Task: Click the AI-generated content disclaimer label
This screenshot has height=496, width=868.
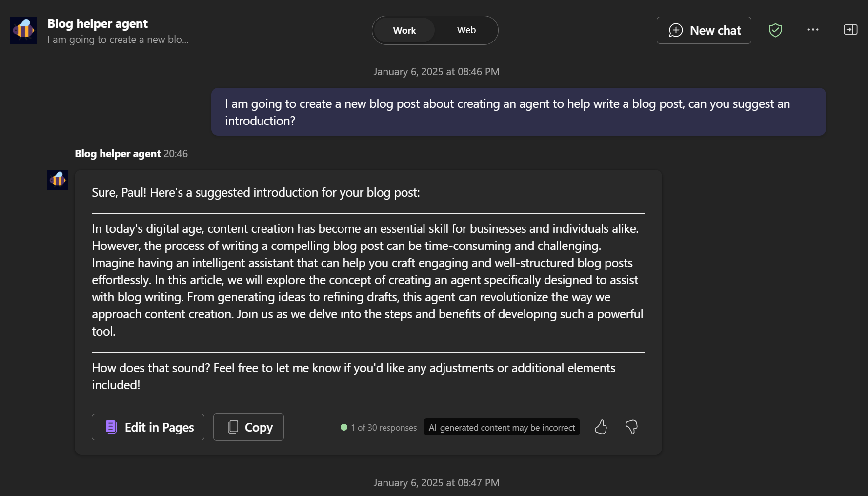Action: [x=502, y=427]
